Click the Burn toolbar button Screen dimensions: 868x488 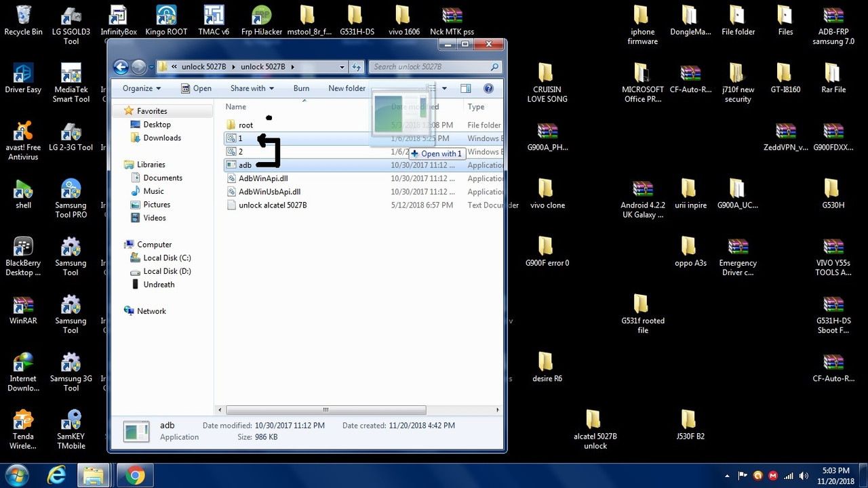click(x=301, y=88)
